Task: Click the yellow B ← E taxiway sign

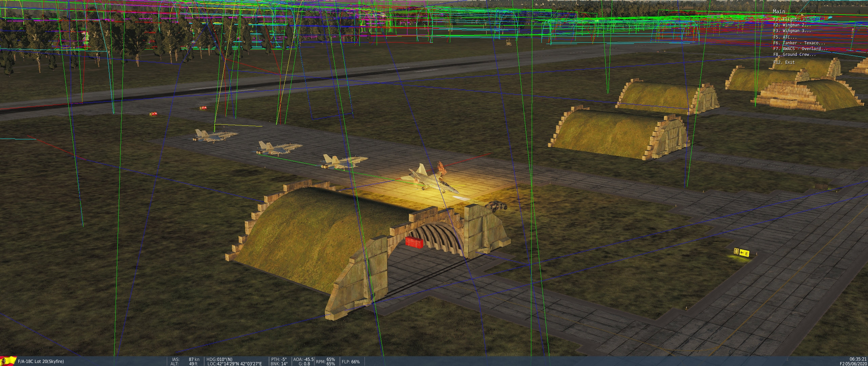Action: click(741, 252)
